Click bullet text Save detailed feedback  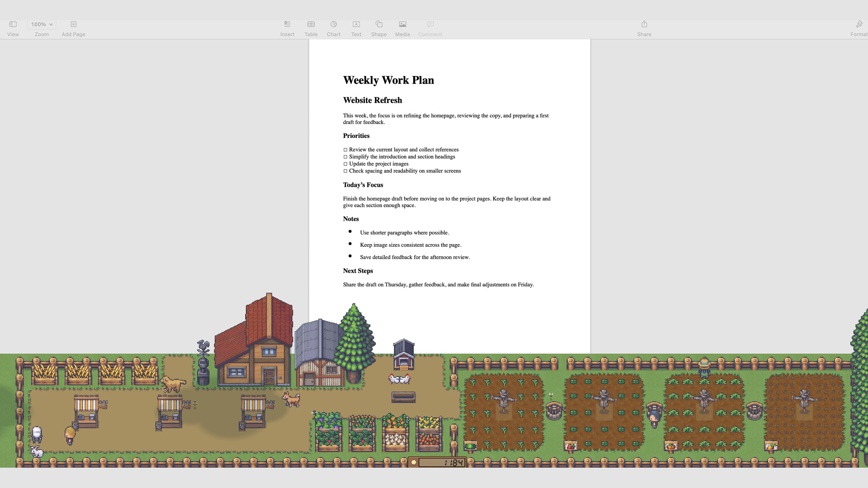coord(415,257)
